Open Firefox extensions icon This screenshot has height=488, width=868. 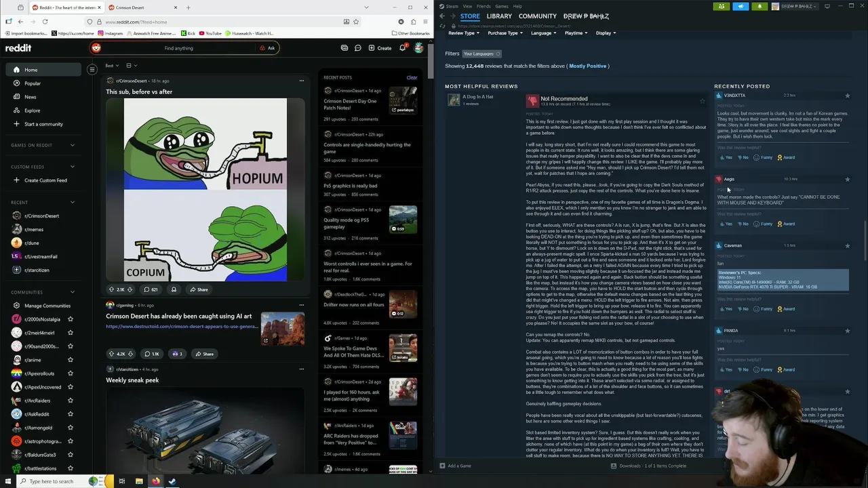click(x=413, y=22)
